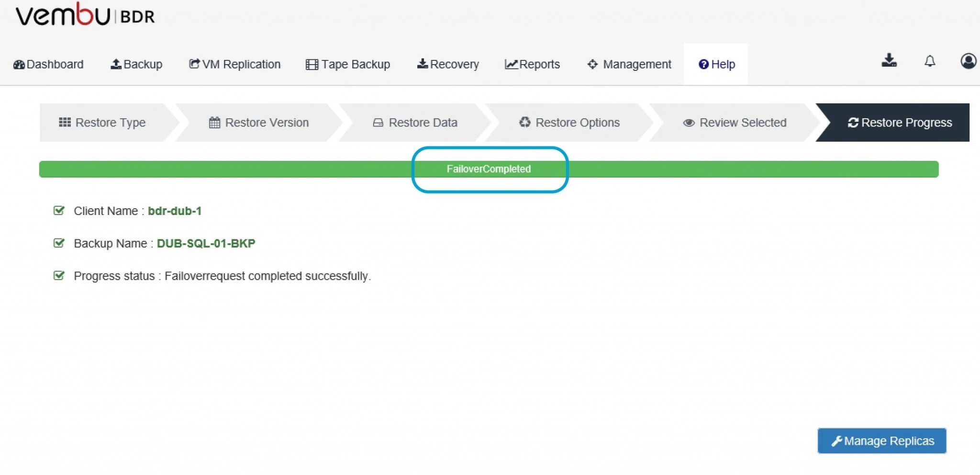This screenshot has width=980, height=475.
Task: Open the notifications bell icon
Action: 930,61
